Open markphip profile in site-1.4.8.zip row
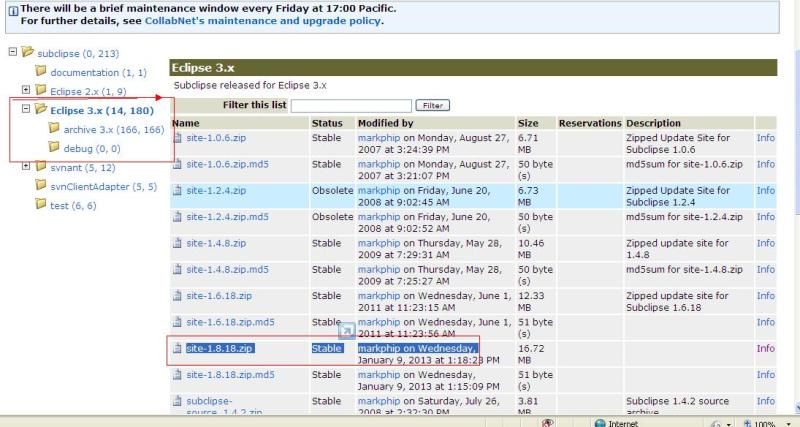 [379, 243]
